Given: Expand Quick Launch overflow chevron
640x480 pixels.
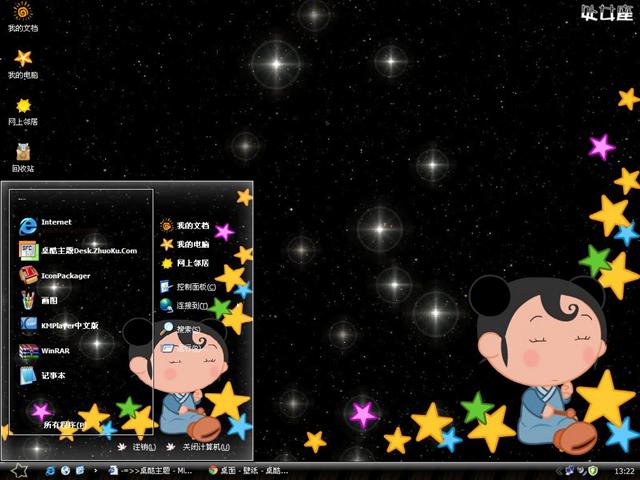Looking at the screenshot, I should [96, 471].
